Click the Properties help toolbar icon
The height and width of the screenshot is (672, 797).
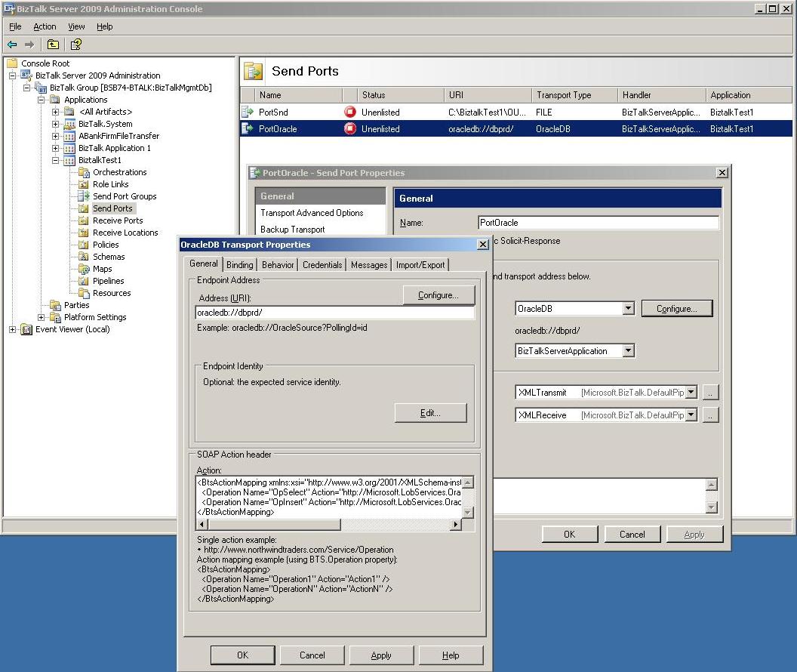(x=75, y=45)
